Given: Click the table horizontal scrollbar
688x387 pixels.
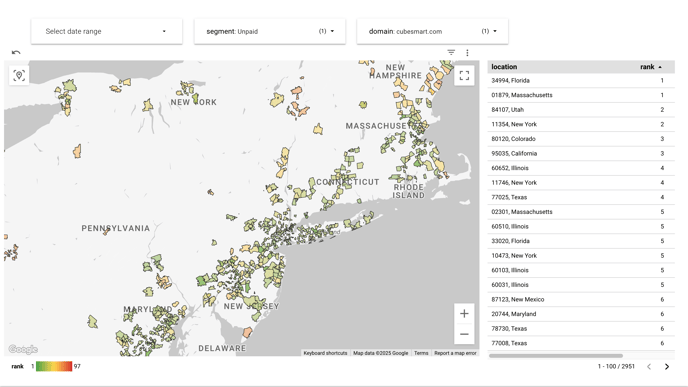Looking at the screenshot, I should (555, 356).
